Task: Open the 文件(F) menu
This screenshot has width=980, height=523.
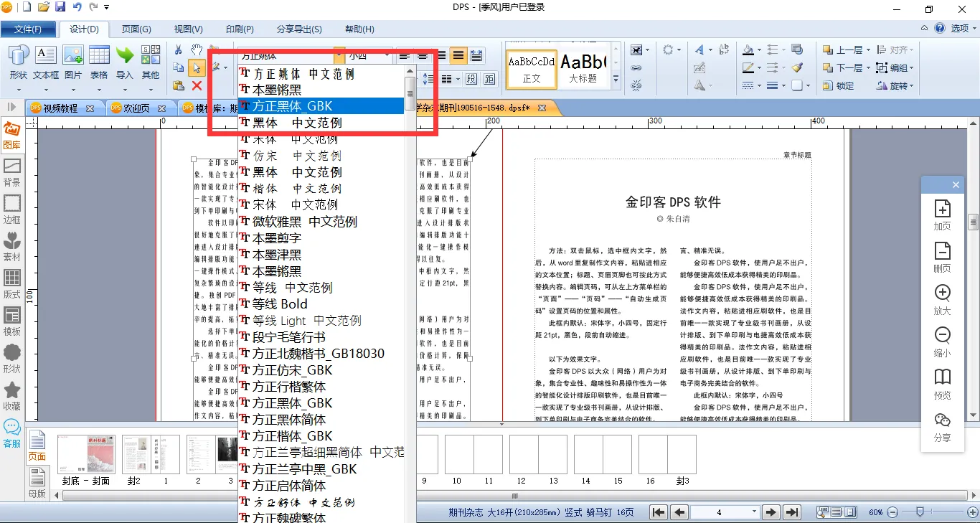Action: click(x=29, y=29)
